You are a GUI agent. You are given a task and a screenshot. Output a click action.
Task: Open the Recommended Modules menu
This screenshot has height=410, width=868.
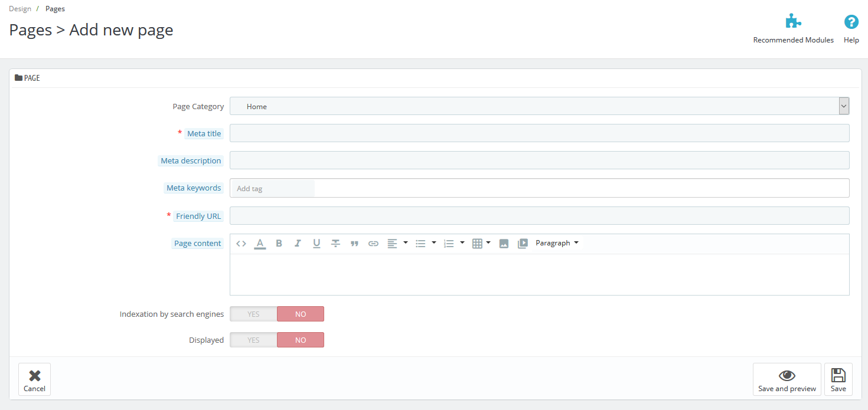pyautogui.click(x=793, y=29)
